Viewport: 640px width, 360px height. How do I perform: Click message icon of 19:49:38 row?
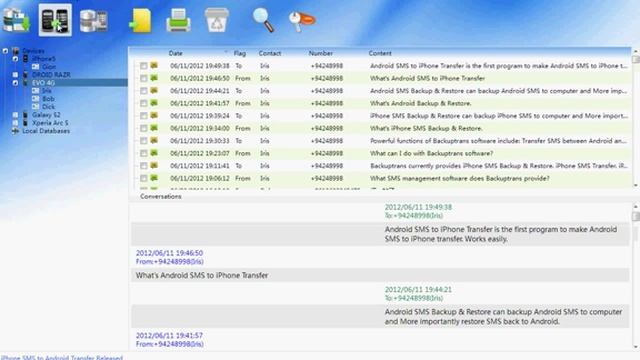click(x=154, y=65)
